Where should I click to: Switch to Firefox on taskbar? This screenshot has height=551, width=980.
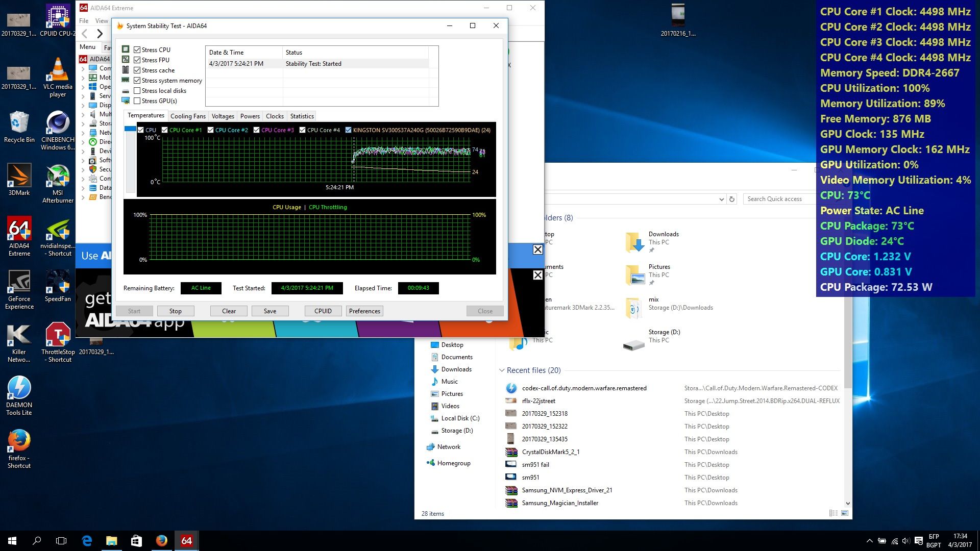click(x=161, y=541)
